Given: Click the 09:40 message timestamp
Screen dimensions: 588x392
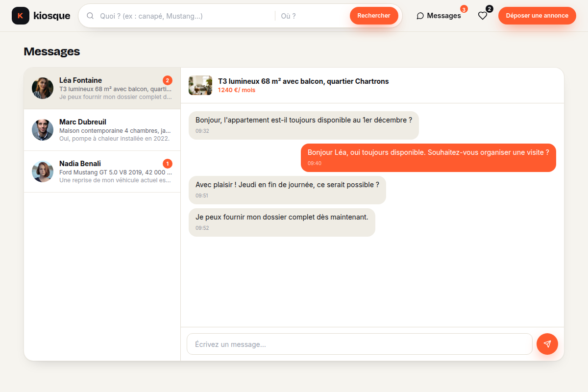Looking at the screenshot, I should click(315, 164).
